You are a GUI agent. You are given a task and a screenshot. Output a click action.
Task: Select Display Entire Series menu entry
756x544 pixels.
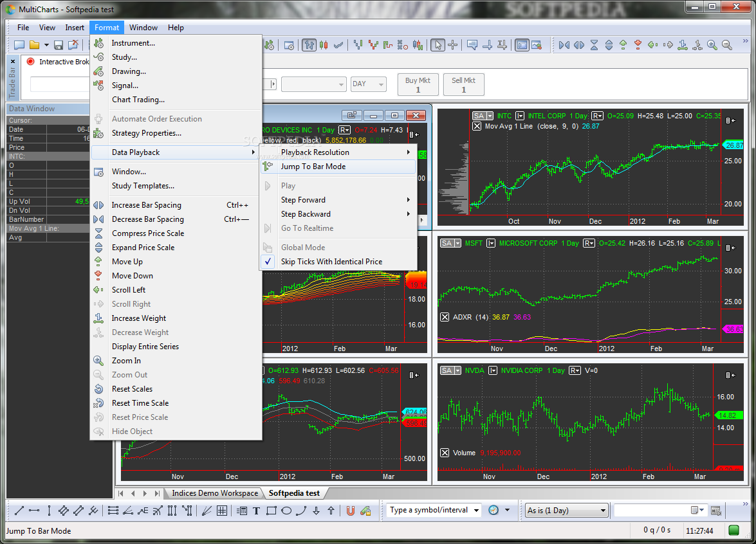(176, 347)
